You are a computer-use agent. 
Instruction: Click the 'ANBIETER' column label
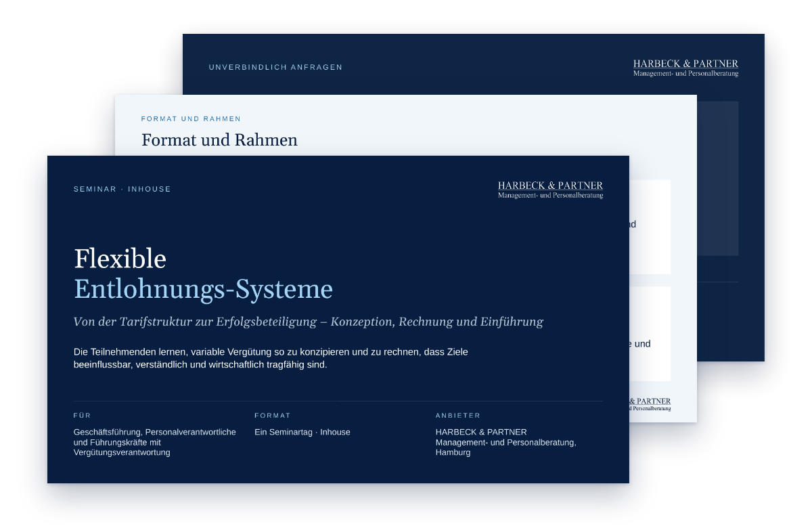point(458,416)
